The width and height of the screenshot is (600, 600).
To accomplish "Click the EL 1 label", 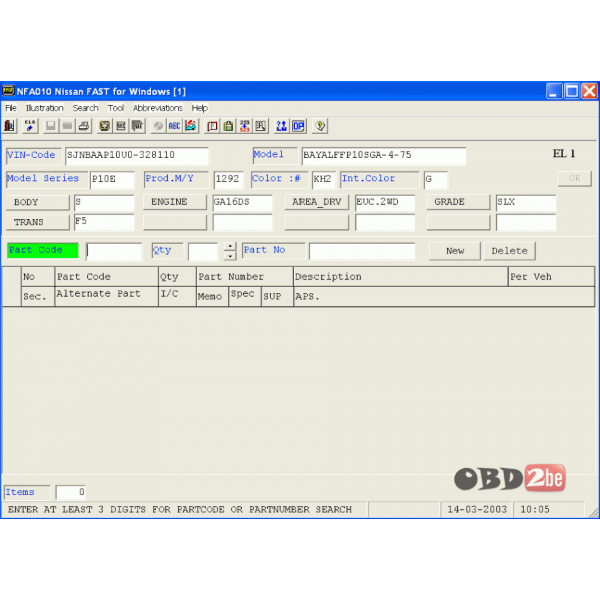I will click(x=564, y=154).
